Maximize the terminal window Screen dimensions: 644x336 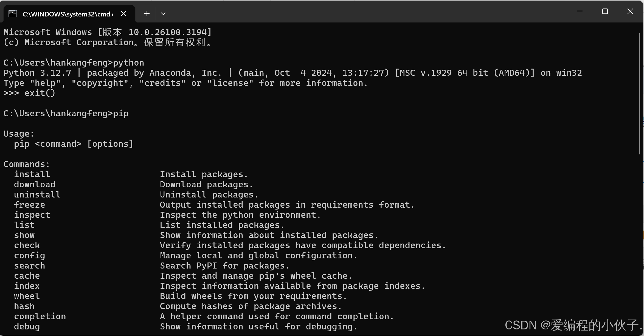point(605,11)
